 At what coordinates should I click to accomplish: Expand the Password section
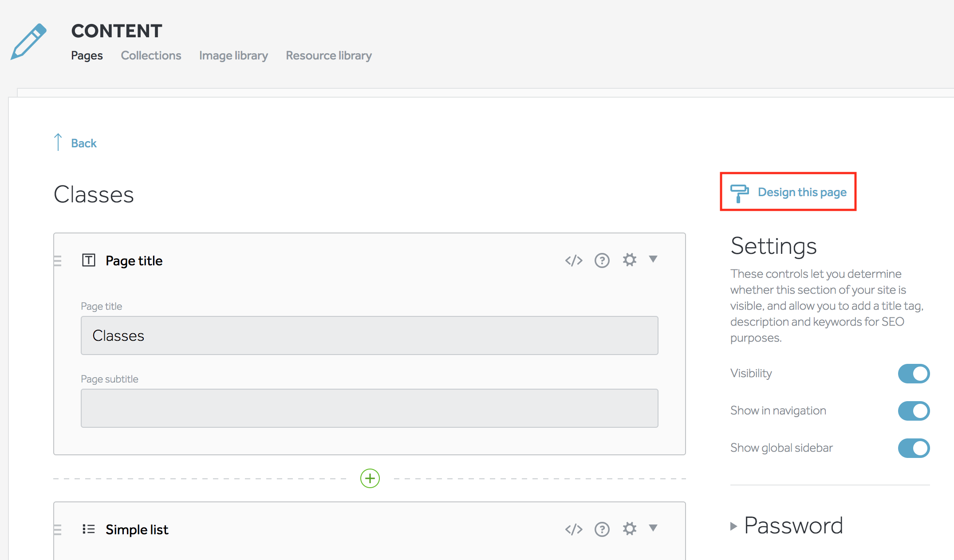[786, 526]
